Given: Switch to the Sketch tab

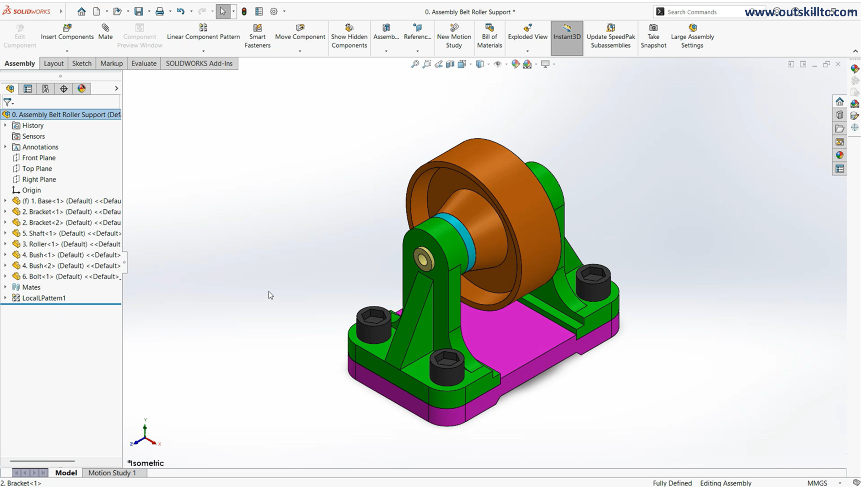Looking at the screenshot, I should 82,64.
